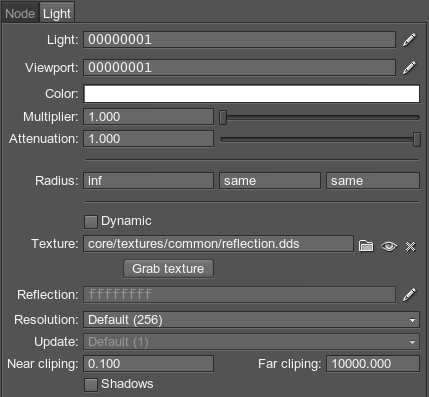Open the white Color swatch picker
429x397 pixels.
252,94
